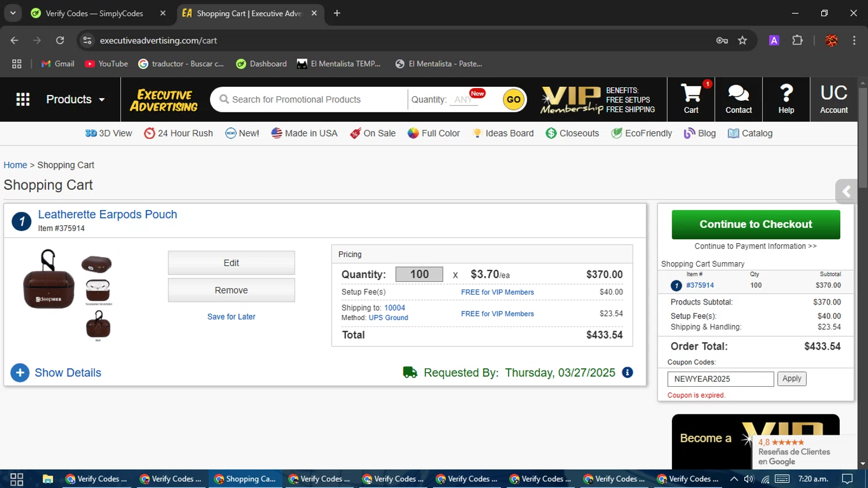868x488 pixels.
Task: Click the Apply coupon button
Action: click(x=792, y=379)
